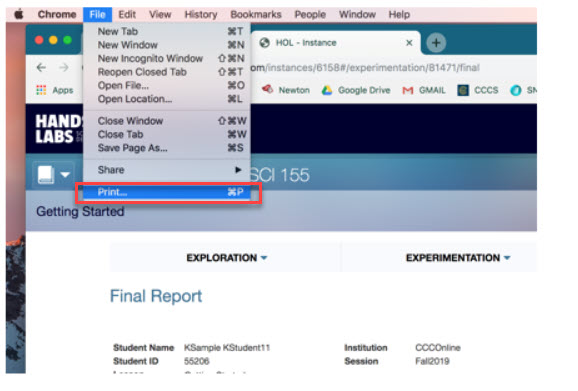The width and height of the screenshot is (578, 391).
Task: Click the Institution value CCCOnline
Action: pos(438,348)
